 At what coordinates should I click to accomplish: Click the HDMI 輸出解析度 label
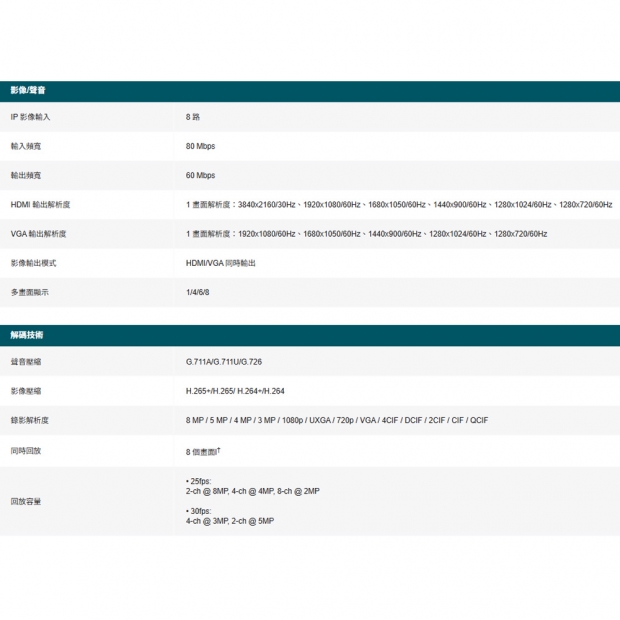point(40,205)
